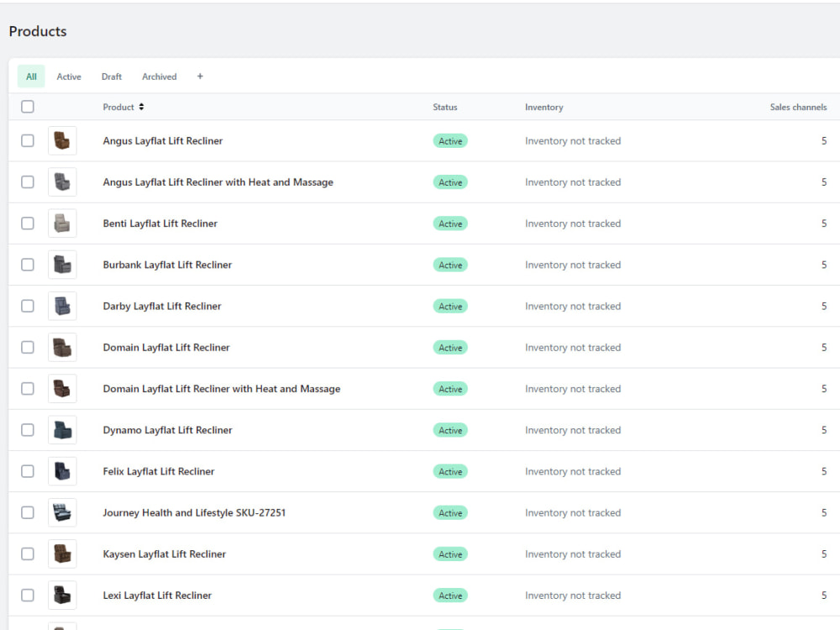Open the Dynamo Layflat Lift Recliner thumbnail
This screenshot has height=630, width=840.
click(62, 430)
